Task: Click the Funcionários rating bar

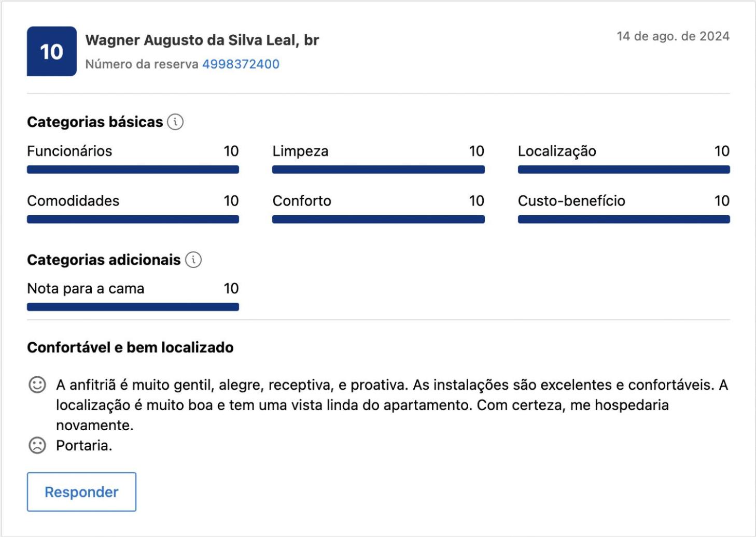Action: pyautogui.click(x=133, y=169)
